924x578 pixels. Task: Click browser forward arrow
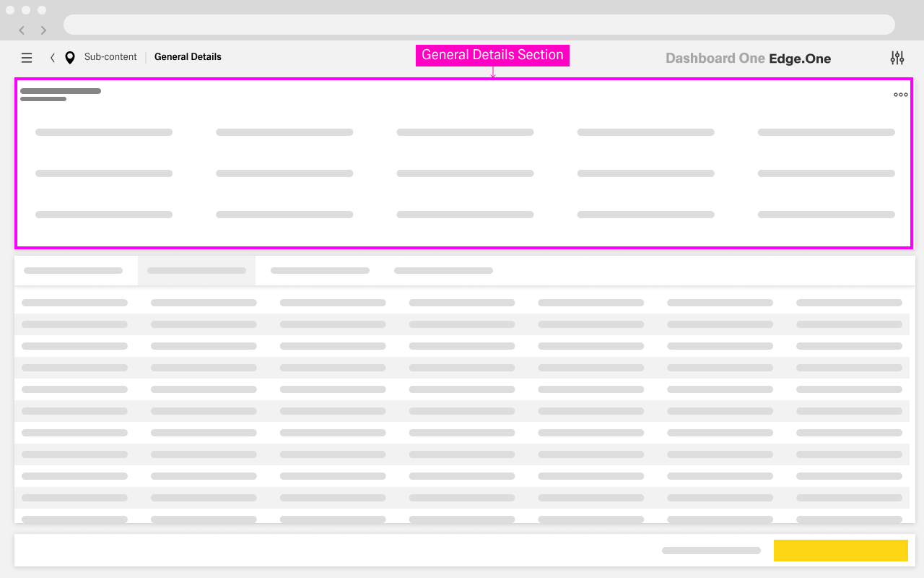click(43, 30)
